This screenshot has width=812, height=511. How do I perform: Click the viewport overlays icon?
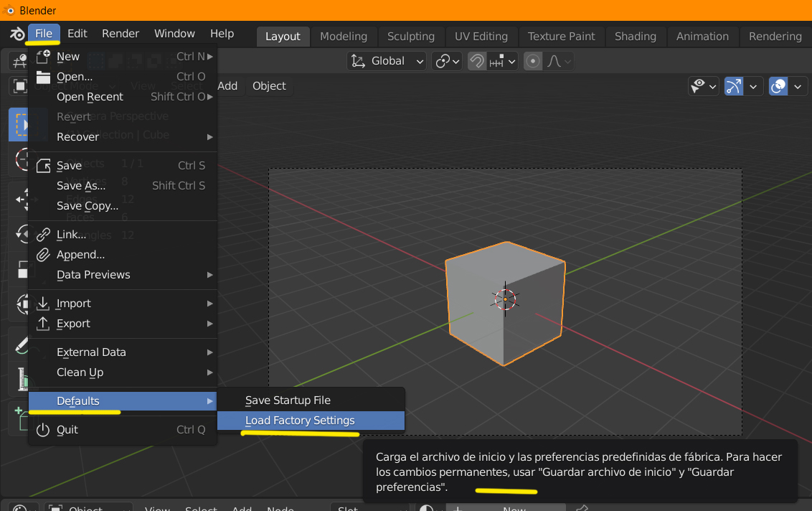tap(778, 87)
